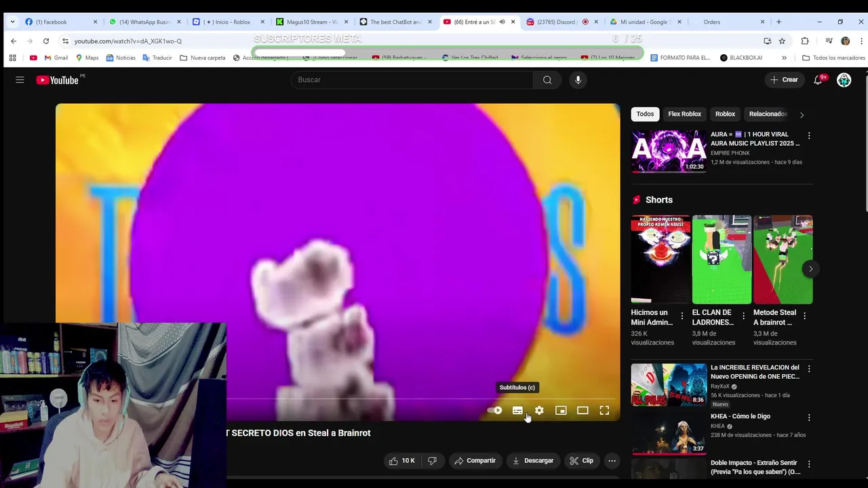
Task: Toggle subtitles in the video player
Action: (x=517, y=410)
